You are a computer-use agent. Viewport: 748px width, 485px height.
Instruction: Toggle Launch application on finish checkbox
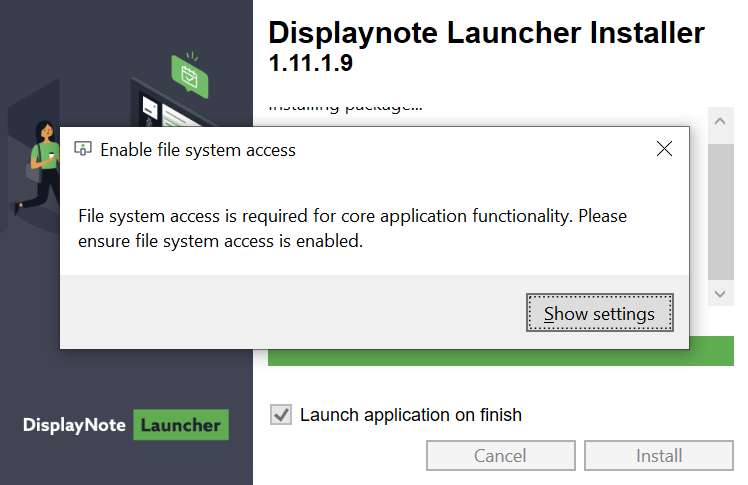(281, 414)
